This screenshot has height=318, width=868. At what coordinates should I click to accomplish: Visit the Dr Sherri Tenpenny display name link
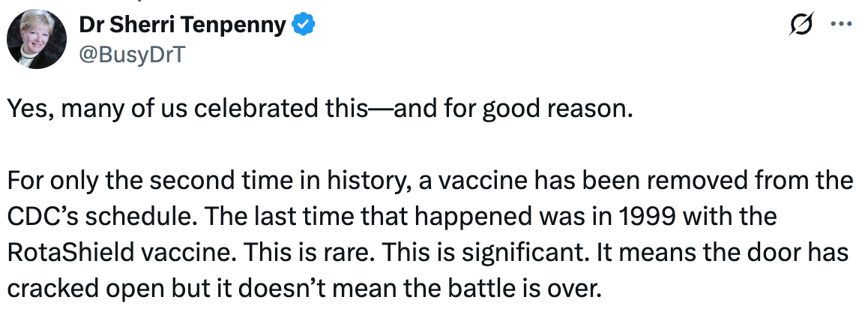pyautogui.click(x=183, y=25)
